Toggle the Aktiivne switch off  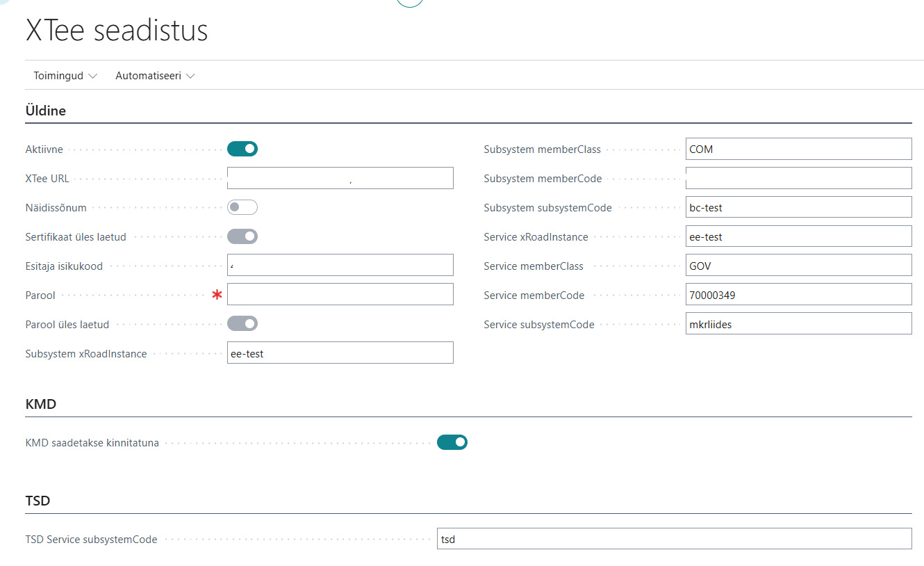(x=242, y=149)
